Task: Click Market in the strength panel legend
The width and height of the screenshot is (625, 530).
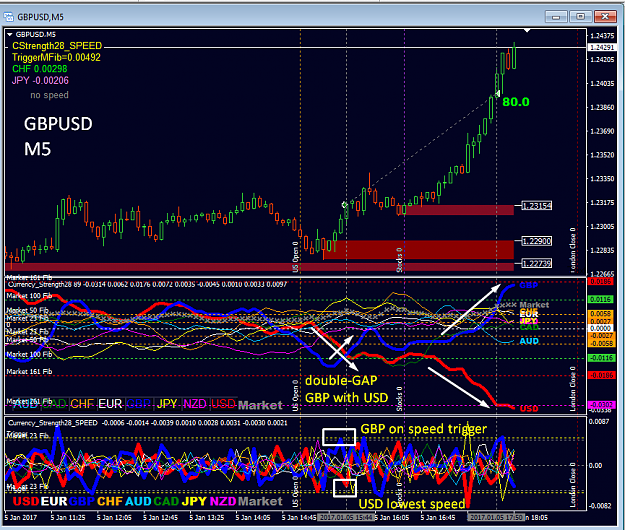Action: coord(260,406)
